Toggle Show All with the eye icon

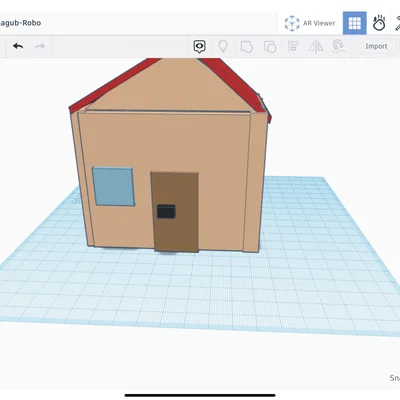[199, 46]
